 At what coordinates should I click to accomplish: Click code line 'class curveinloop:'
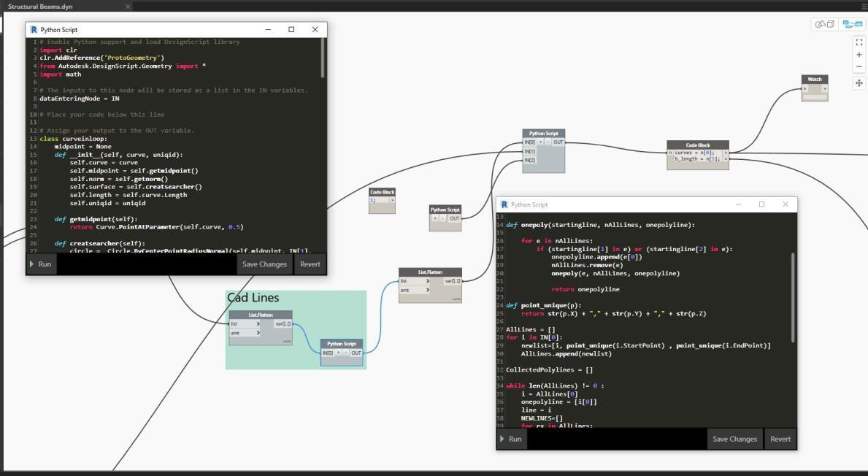point(73,139)
